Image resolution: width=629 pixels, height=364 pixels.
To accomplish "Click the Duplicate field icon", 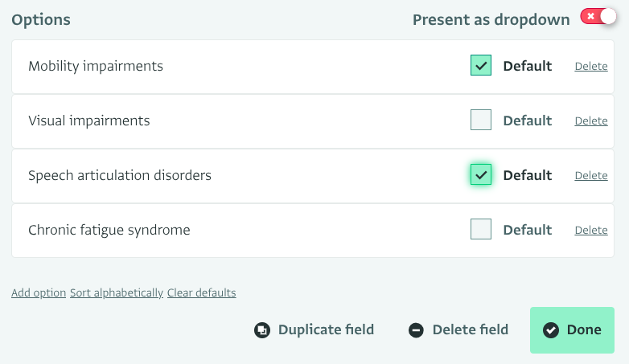I will pyautogui.click(x=262, y=330).
